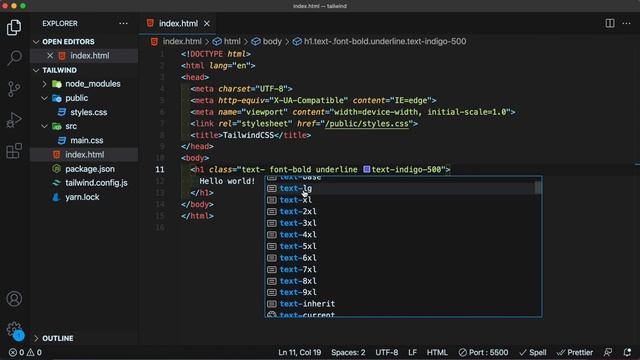Click the Ln 11, Col 19 status item
The height and width of the screenshot is (360, 640).
coord(300,352)
